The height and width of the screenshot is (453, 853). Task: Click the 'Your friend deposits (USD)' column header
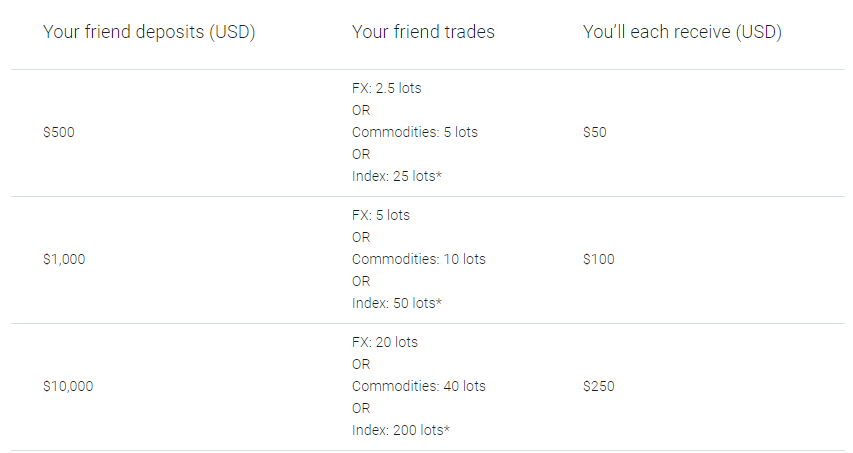(149, 32)
